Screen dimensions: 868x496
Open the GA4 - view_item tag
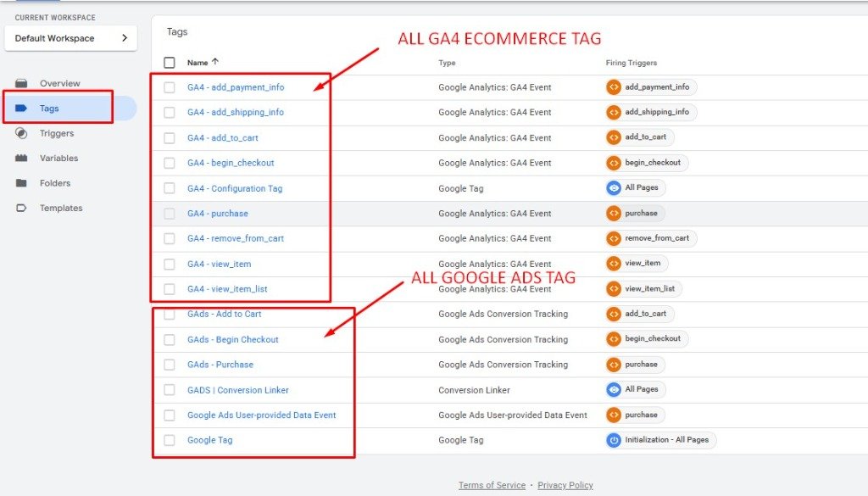click(220, 264)
